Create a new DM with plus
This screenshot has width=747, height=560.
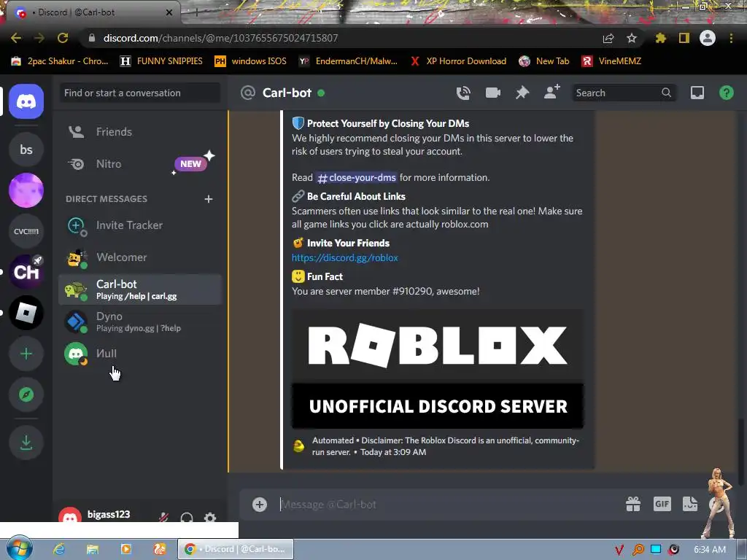(208, 199)
